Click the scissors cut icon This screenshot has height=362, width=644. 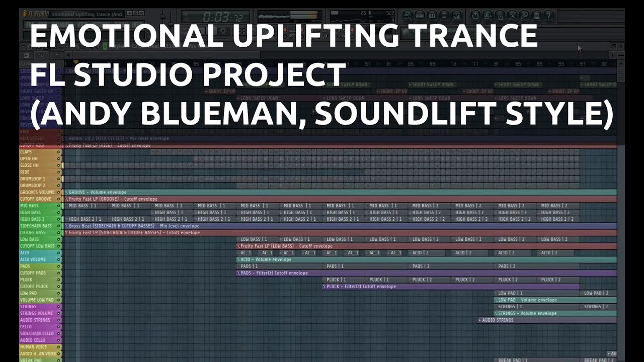click(512, 16)
